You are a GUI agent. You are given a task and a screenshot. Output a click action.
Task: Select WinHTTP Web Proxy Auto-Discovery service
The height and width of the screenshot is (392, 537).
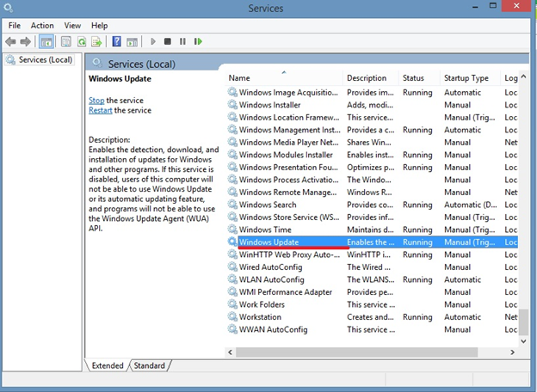373,254
